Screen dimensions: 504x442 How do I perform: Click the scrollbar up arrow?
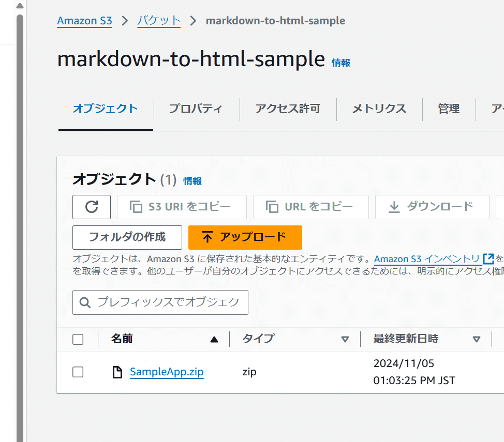point(19,5)
